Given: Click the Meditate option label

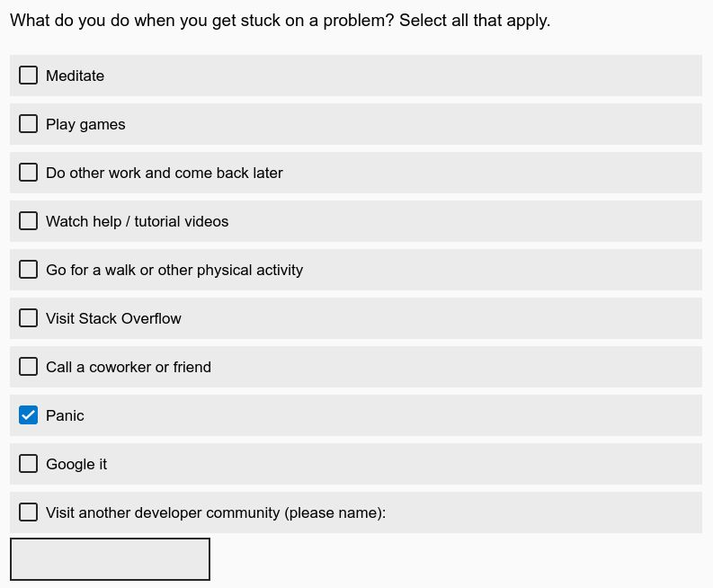Looking at the screenshot, I should pyautogui.click(x=75, y=76).
